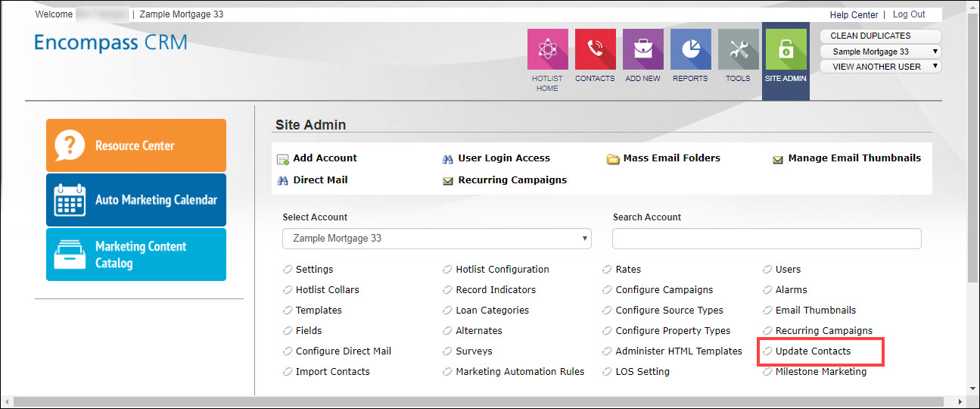Open the Help Center link
Viewport: 980px width, 409px height.
click(x=854, y=14)
